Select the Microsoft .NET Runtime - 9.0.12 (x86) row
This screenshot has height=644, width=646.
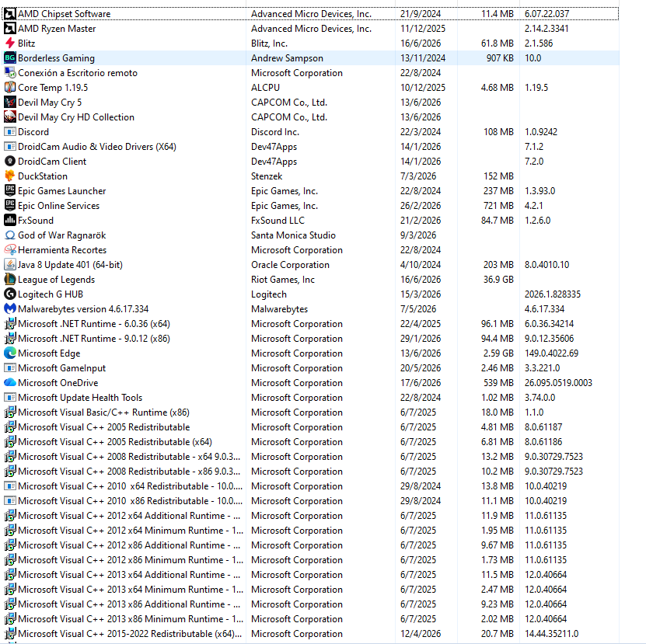tap(311, 339)
